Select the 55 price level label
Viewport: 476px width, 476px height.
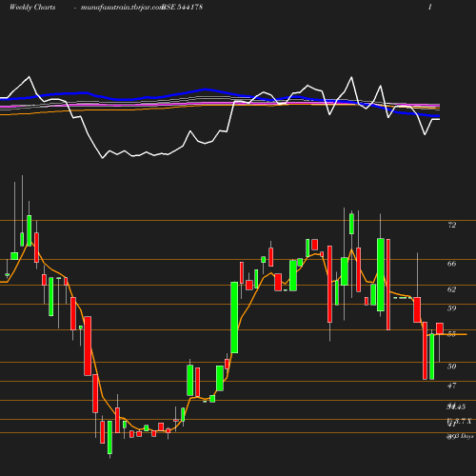click(x=452, y=334)
